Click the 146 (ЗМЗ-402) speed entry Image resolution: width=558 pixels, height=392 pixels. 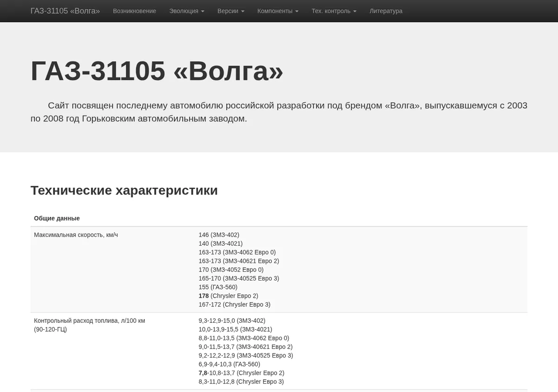pos(219,235)
